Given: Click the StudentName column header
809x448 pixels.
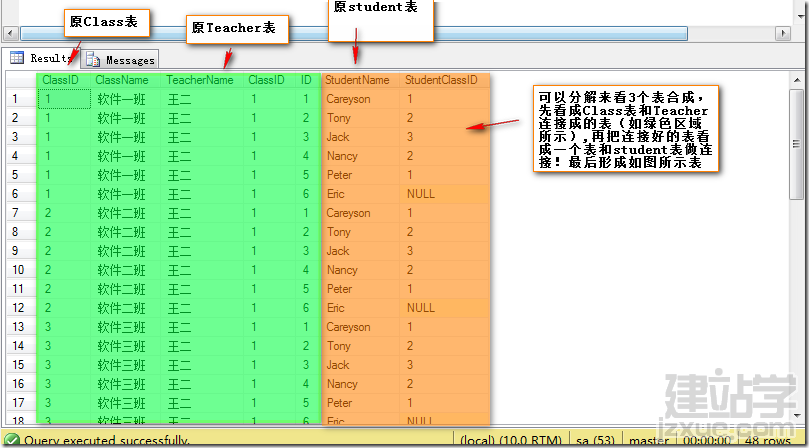Looking at the screenshot, I should click(357, 80).
